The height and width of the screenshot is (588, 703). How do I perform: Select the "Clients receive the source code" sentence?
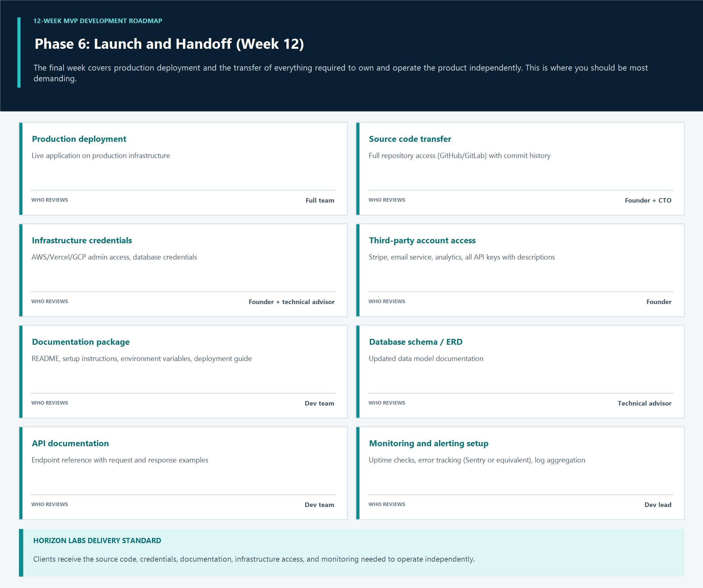pos(254,559)
